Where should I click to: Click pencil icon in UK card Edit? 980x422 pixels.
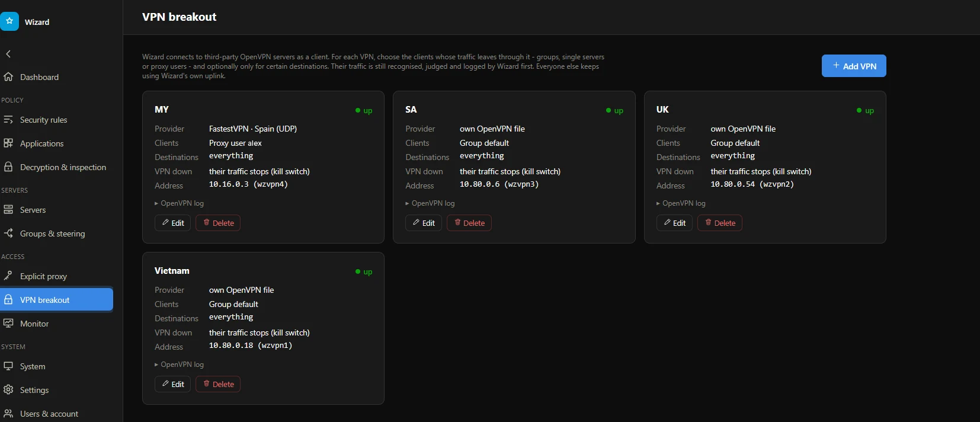667,223
